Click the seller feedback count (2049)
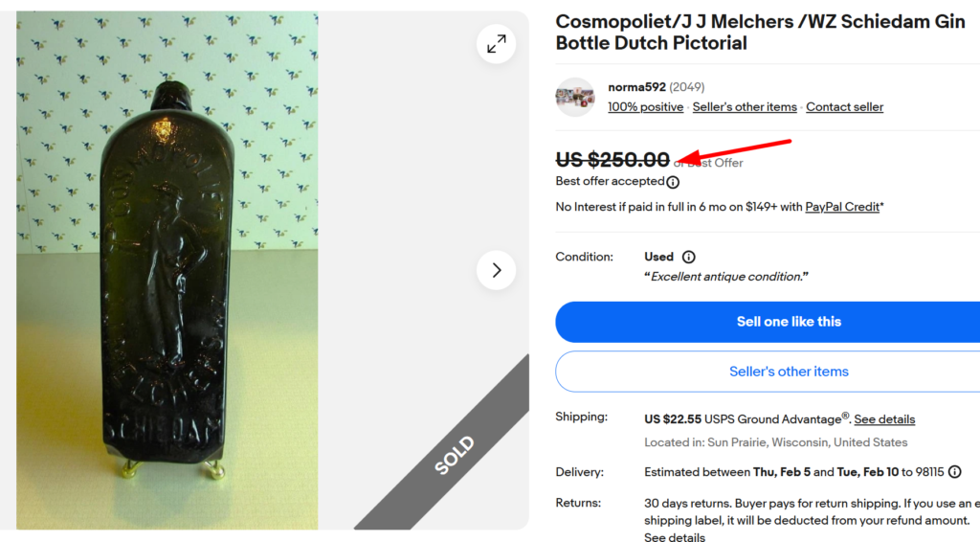 [687, 87]
